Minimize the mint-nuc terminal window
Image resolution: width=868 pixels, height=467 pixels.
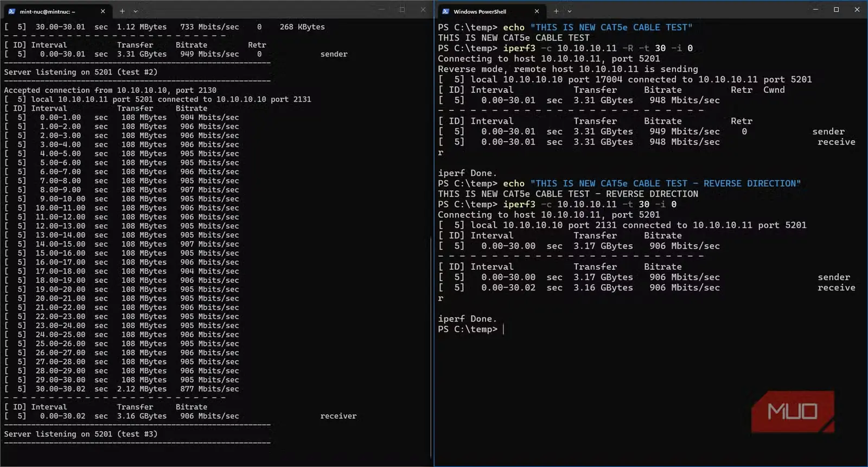click(381, 9)
